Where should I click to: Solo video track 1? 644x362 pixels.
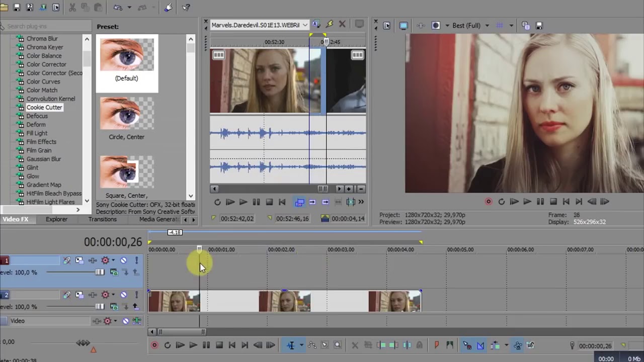tap(136, 260)
